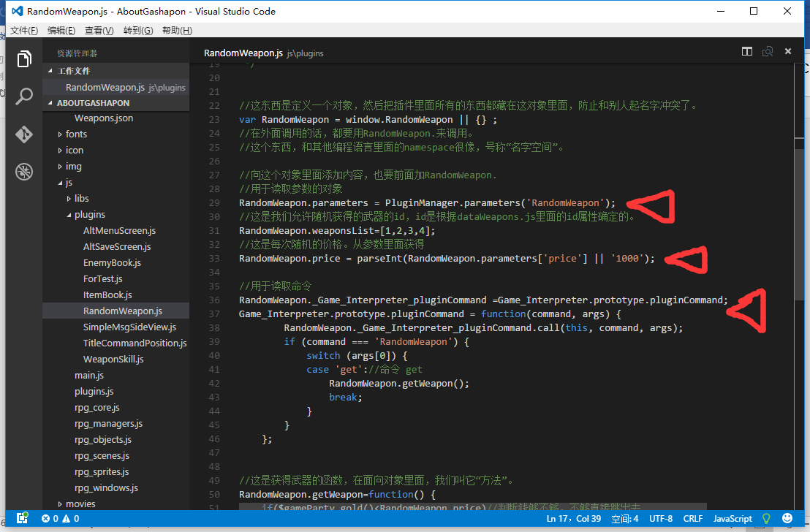Change file encoding UTF-8
This screenshot has width=810, height=532.
tap(661, 519)
